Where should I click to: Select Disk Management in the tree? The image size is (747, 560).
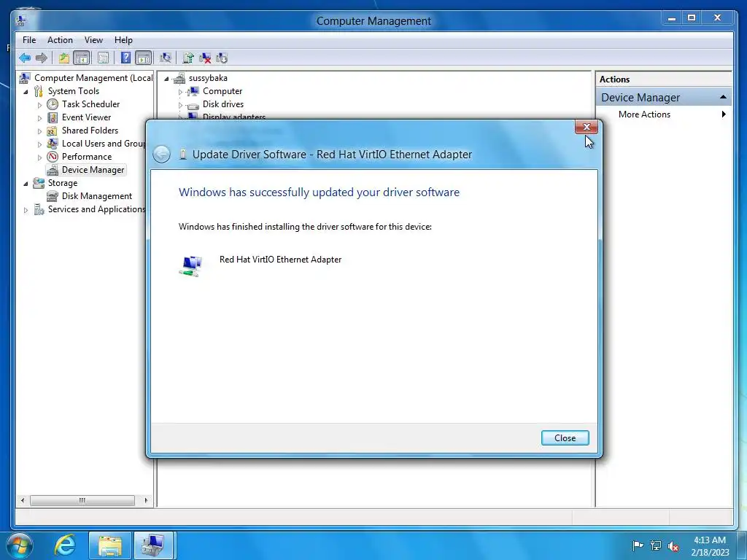coord(97,196)
